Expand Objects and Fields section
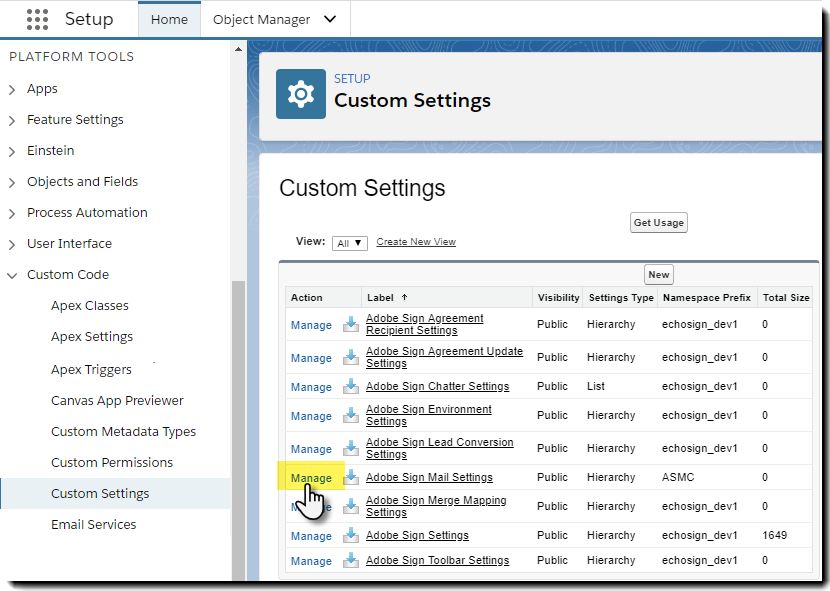Viewport: 830px width, 591px height. [12, 183]
